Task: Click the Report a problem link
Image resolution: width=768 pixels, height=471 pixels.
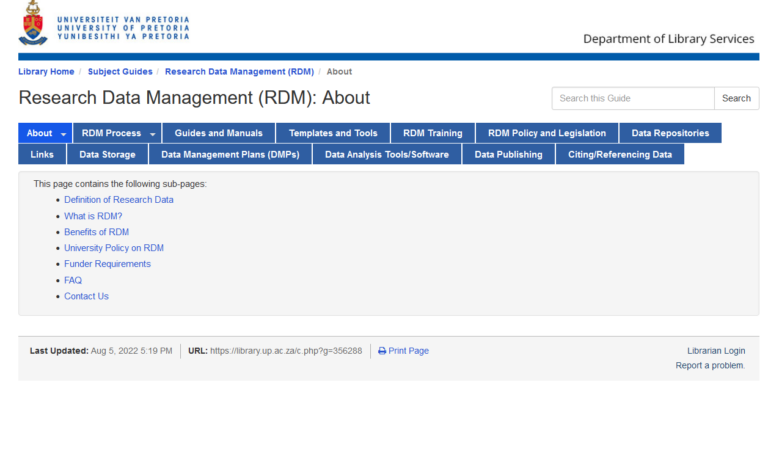Action: click(710, 366)
